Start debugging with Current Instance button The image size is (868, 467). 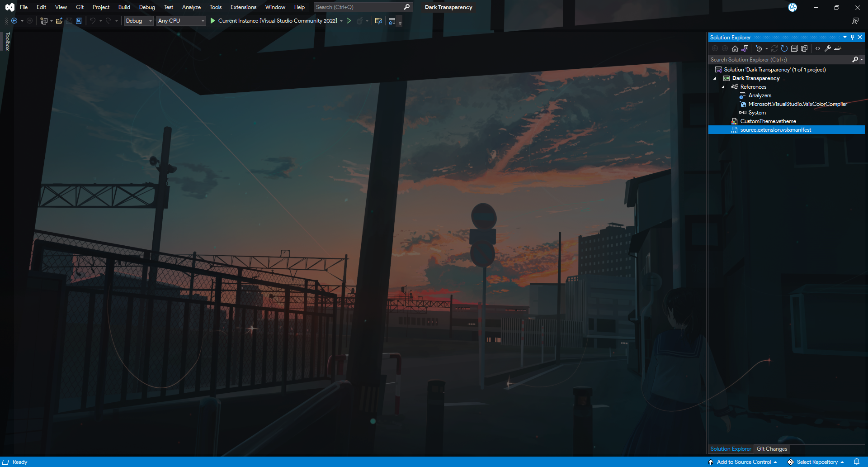274,21
